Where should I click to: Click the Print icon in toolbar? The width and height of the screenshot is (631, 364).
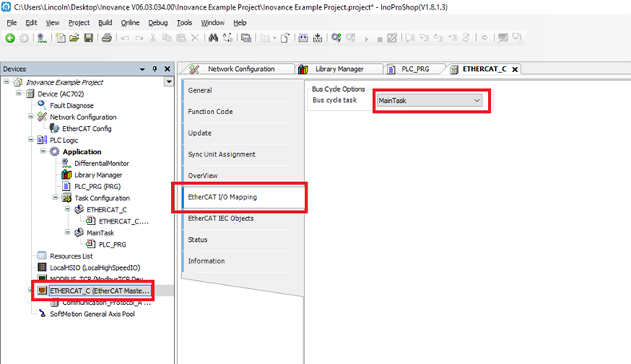(106, 38)
